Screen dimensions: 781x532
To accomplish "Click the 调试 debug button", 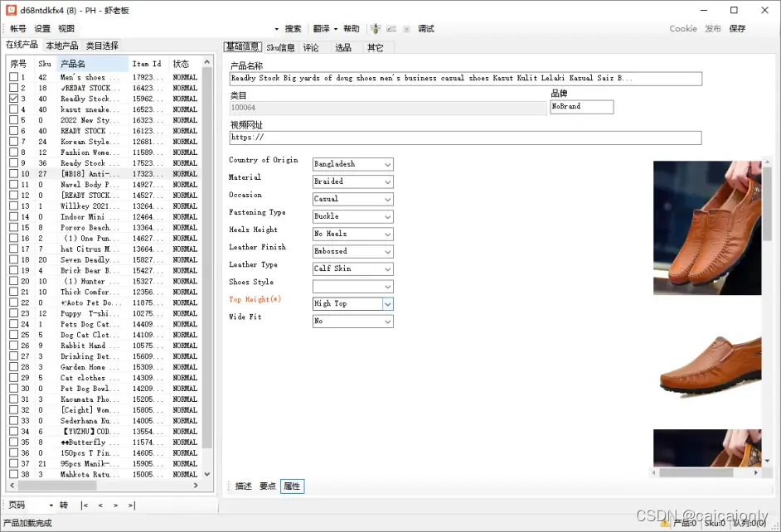I will (x=426, y=29).
